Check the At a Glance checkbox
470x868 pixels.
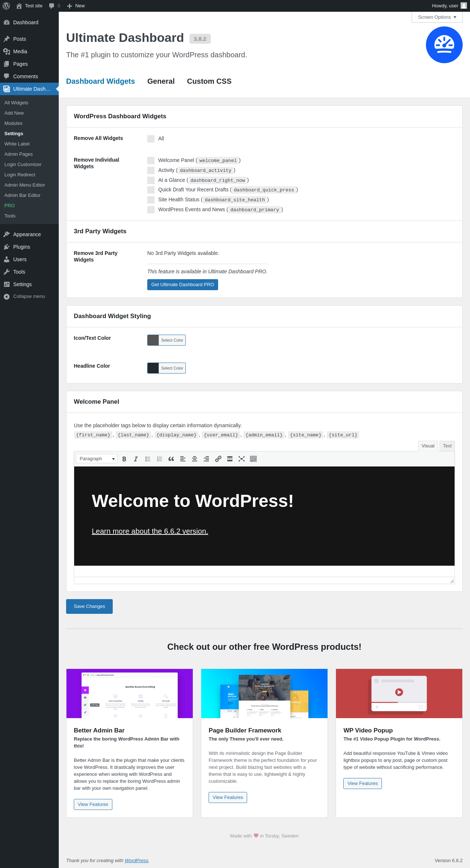click(x=151, y=180)
